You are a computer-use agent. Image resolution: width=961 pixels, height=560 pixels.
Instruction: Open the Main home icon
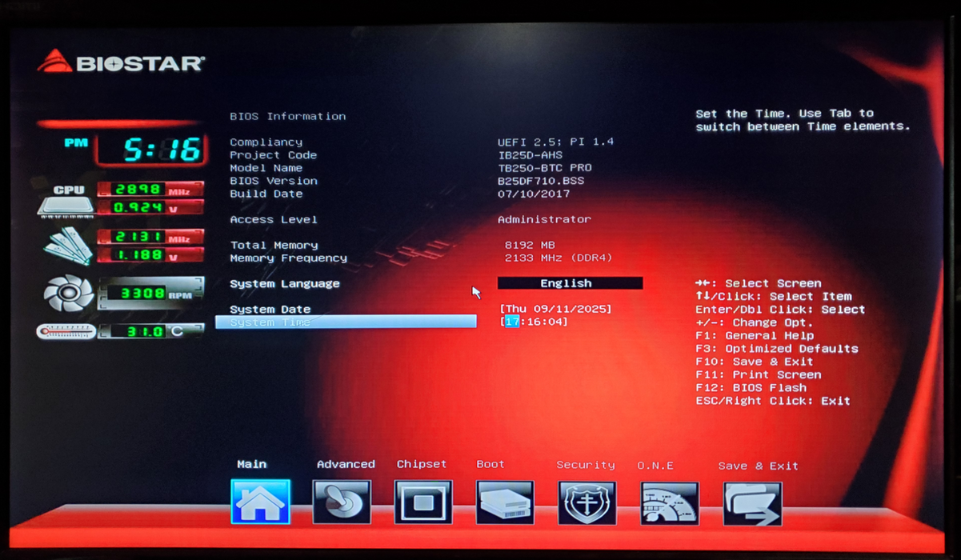[x=260, y=502]
